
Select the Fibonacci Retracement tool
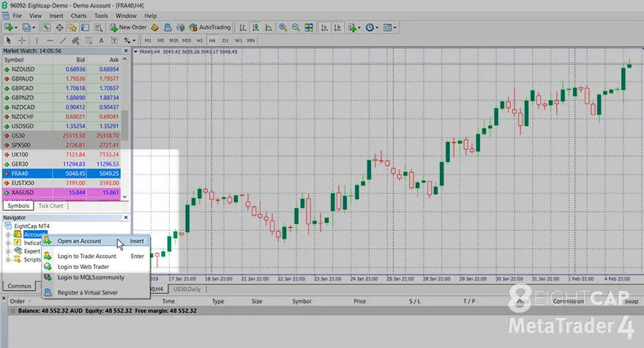click(x=89, y=40)
